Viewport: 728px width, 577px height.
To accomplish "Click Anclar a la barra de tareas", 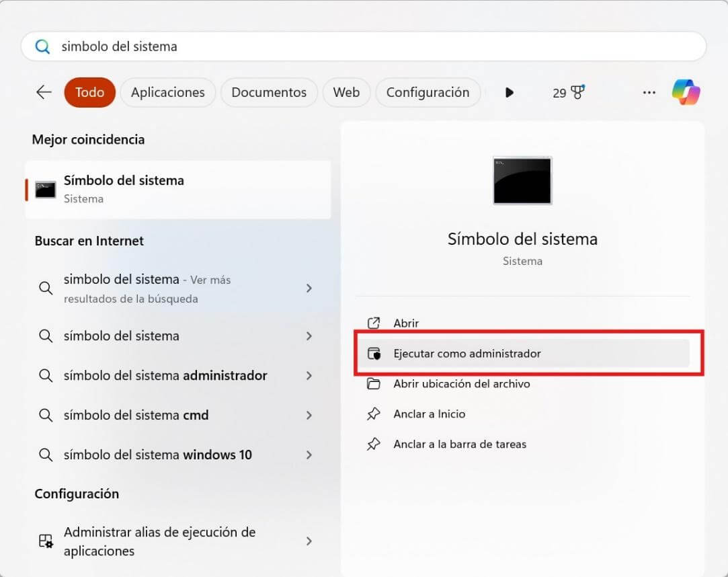I will click(x=459, y=444).
